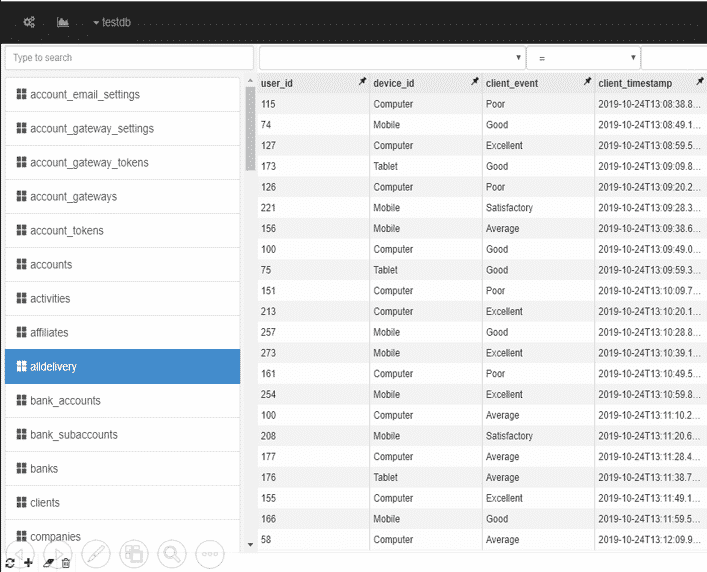The width and height of the screenshot is (707, 572).
Task: Click the table list scroll-down arrow
Action: pyautogui.click(x=250, y=545)
